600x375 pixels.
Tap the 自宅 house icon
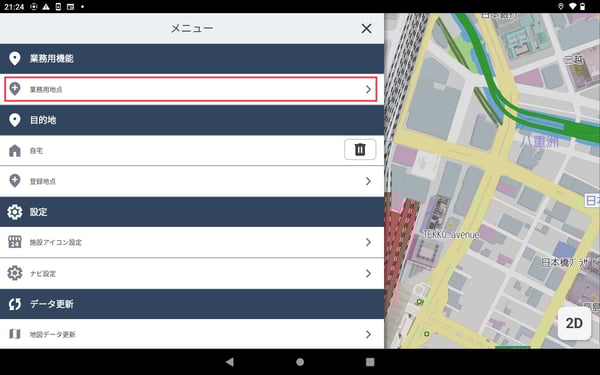[x=15, y=150]
